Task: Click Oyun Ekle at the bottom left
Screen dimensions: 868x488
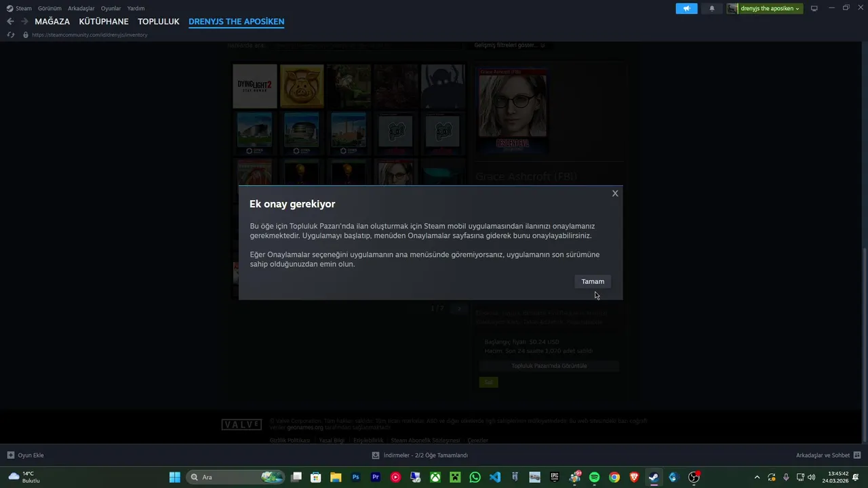Action: click(25, 455)
